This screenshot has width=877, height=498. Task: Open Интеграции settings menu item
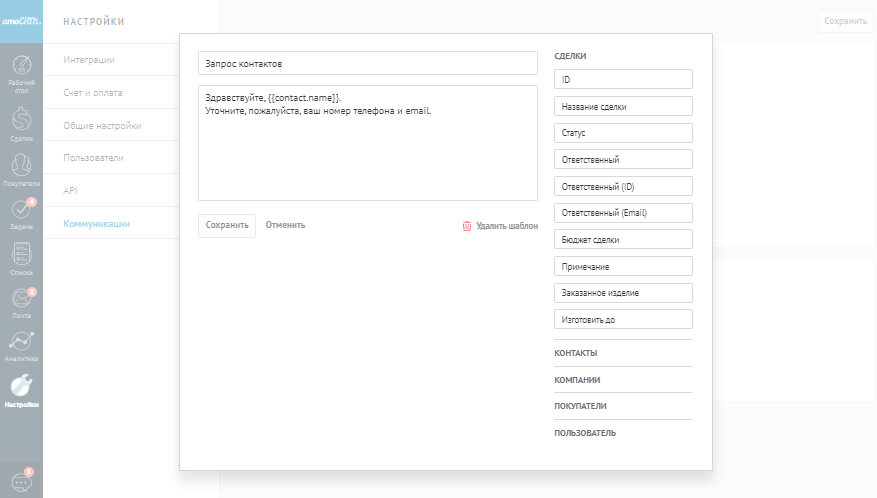(89, 60)
